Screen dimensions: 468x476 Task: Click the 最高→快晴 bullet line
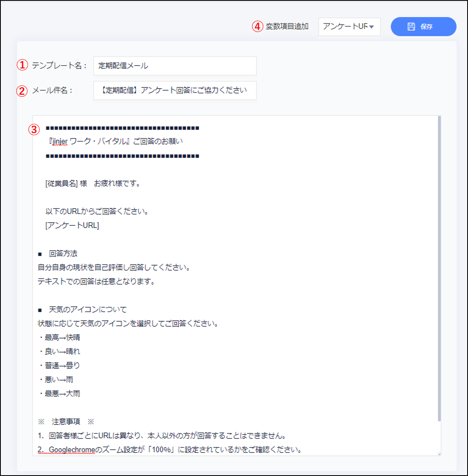tap(62, 338)
